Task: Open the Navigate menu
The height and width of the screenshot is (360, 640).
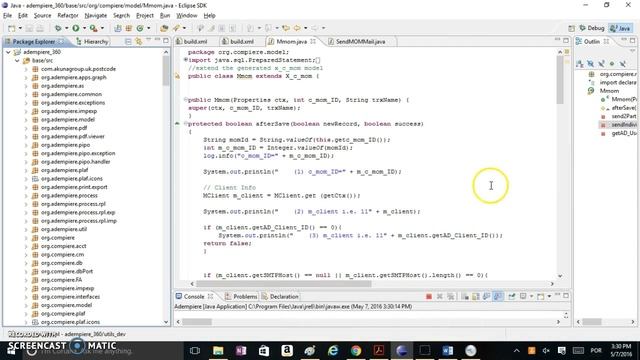Action: 96,16
